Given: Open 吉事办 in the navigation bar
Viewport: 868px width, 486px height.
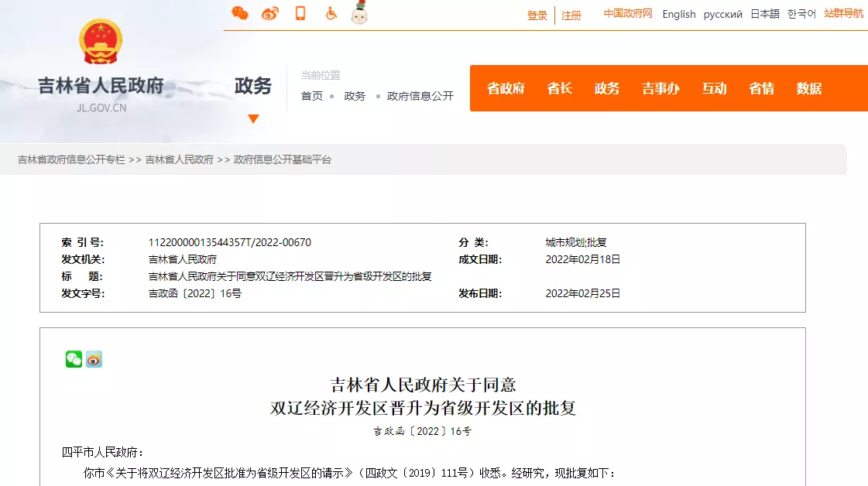Looking at the screenshot, I should click(x=660, y=88).
